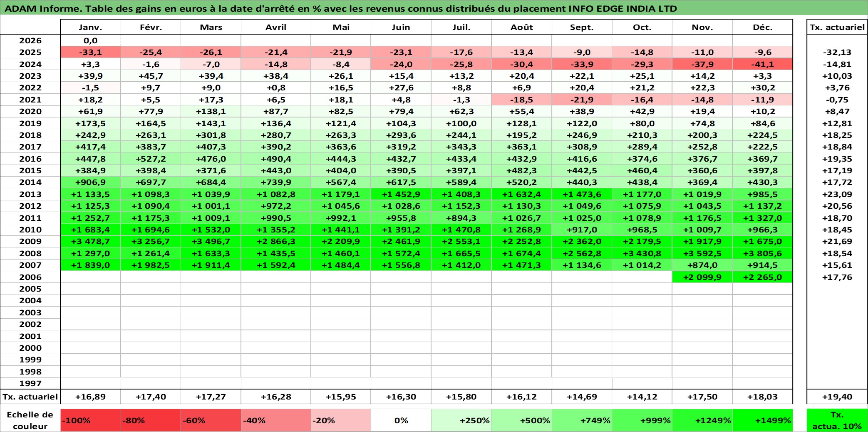Select the +482,3 cell in 2015
Image resolution: width=868 pixels, height=432 pixels.
(x=522, y=170)
